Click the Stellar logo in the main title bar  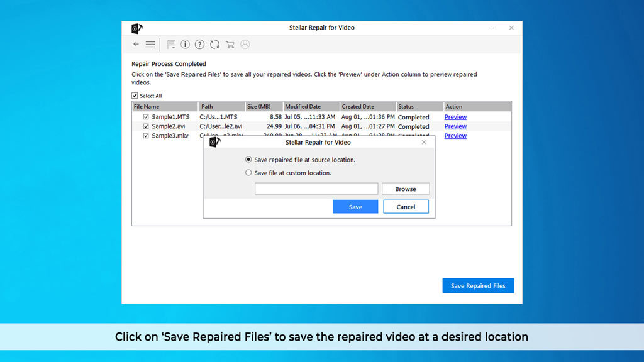(x=136, y=28)
